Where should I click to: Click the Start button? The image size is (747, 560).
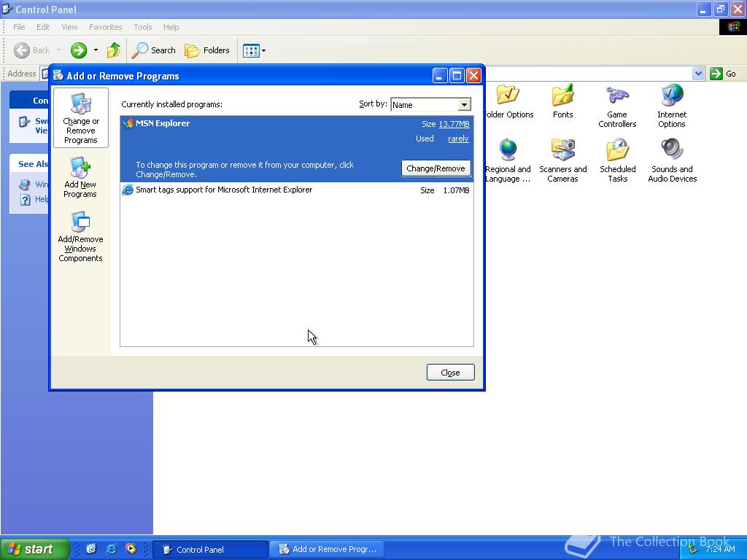coord(34,549)
